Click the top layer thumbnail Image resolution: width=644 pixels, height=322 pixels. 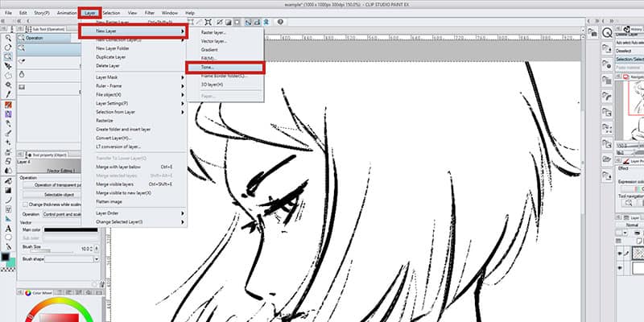pos(638,254)
